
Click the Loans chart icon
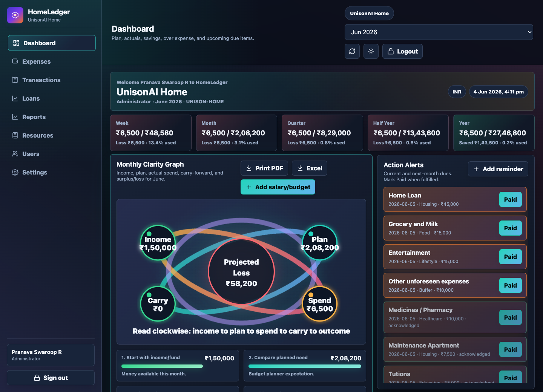tap(15, 98)
